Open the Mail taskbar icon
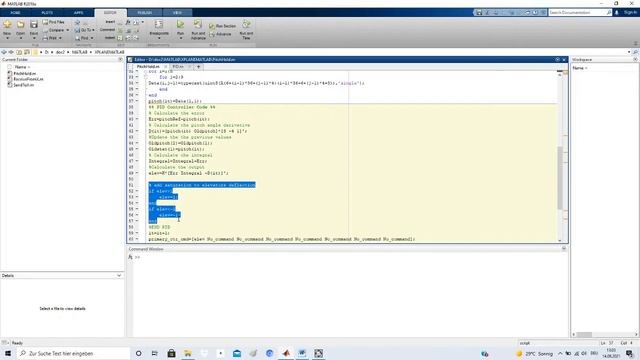Viewport: 640px width, 360px height. click(x=237, y=353)
